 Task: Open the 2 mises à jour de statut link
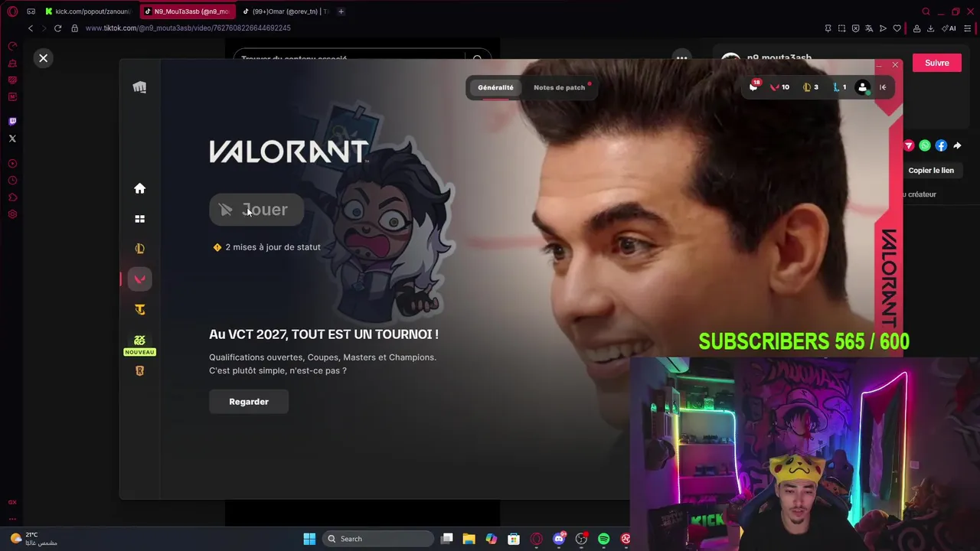pyautogui.click(x=266, y=247)
